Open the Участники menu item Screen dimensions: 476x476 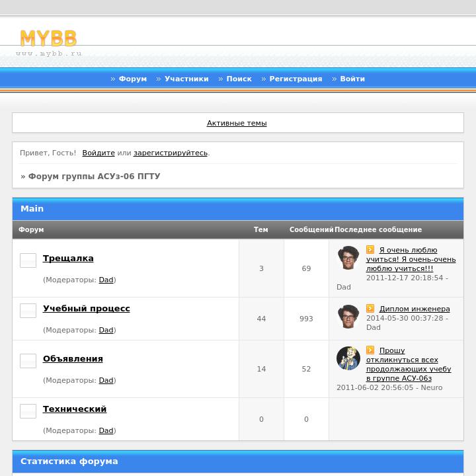click(x=186, y=79)
